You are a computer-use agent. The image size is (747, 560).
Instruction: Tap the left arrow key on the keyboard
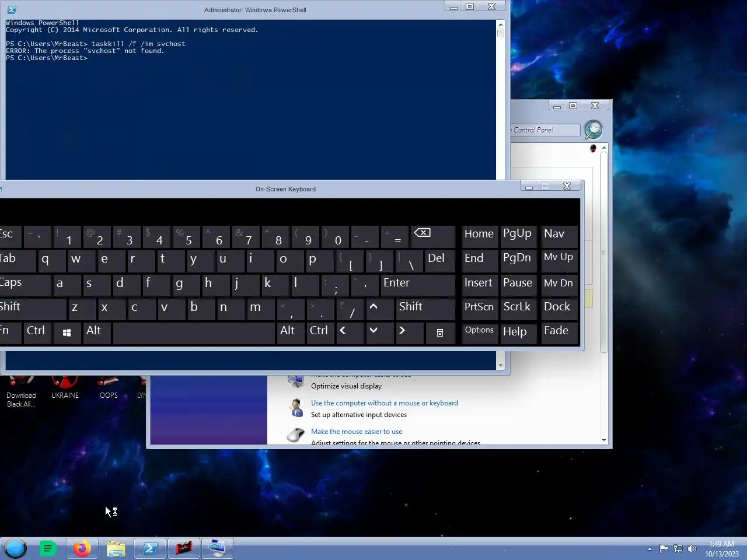coord(350,332)
